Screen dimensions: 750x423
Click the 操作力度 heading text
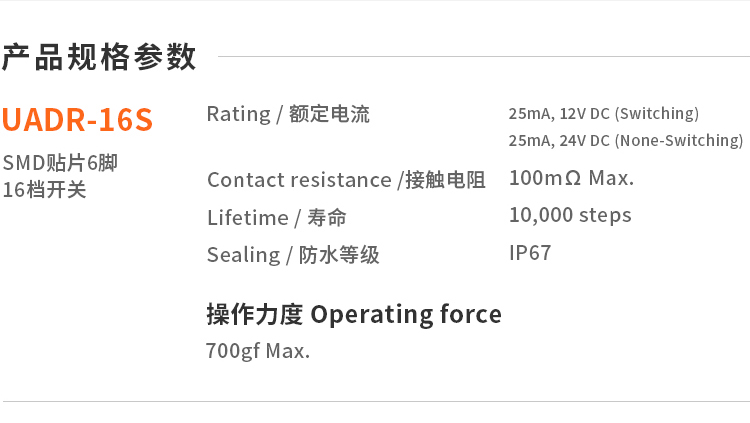pos(254,314)
